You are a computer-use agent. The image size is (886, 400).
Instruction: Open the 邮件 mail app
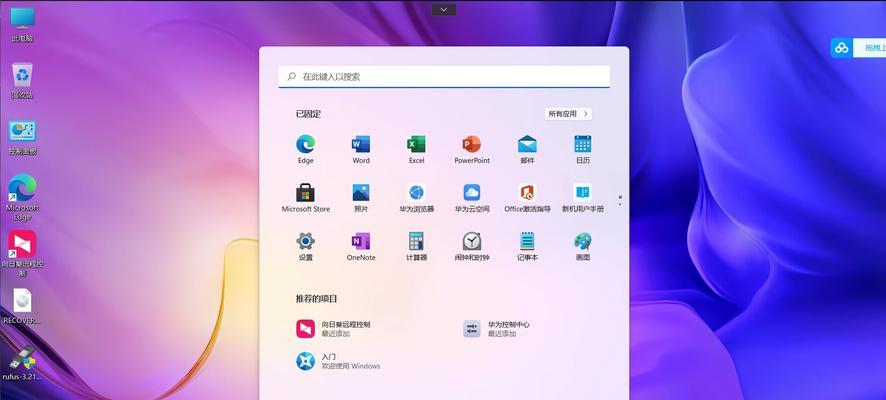(527, 149)
